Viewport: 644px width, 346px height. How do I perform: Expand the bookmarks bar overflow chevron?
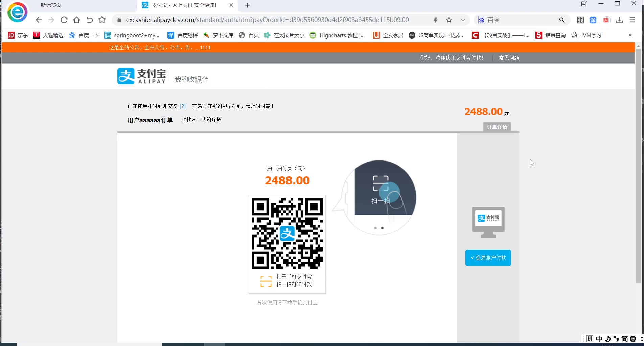point(630,35)
